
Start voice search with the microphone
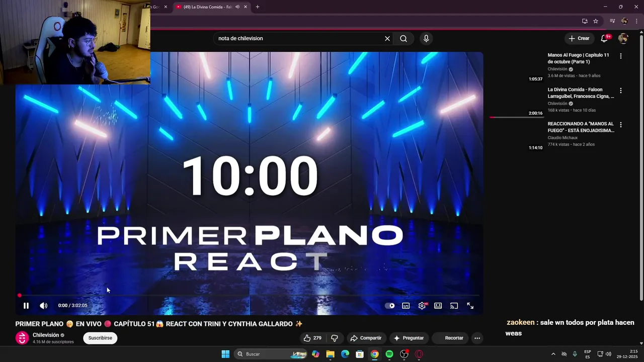(426, 38)
